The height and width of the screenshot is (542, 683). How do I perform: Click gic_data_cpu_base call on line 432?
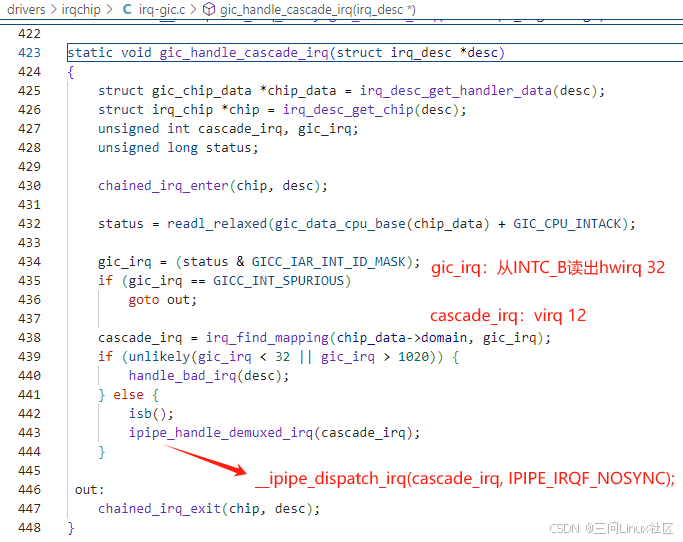pos(340,224)
